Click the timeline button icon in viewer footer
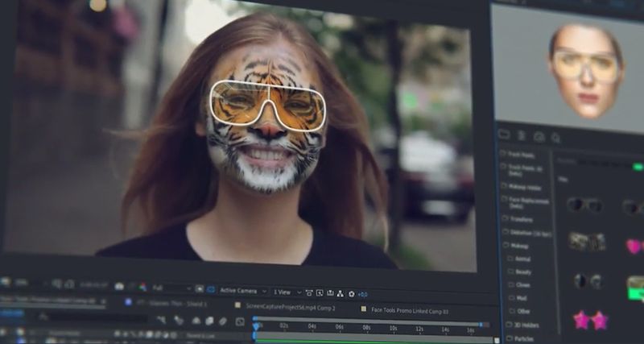 [x=330, y=293]
